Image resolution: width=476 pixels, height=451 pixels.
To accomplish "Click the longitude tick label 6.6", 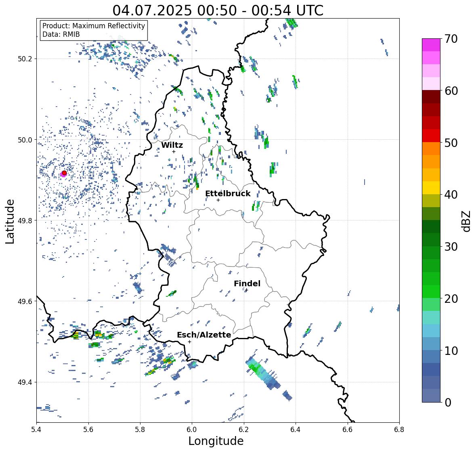I will click(348, 429).
